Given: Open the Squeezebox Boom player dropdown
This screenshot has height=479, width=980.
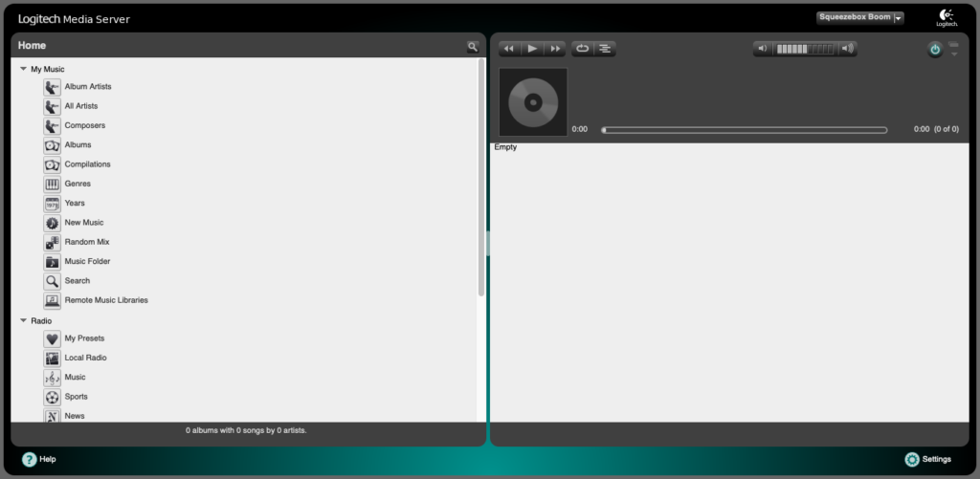Looking at the screenshot, I should coord(898,17).
